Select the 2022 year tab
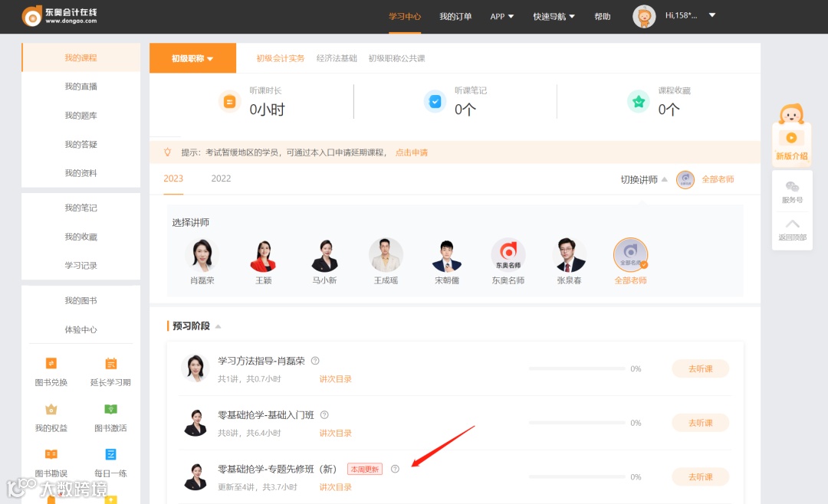The height and width of the screenshot is (504, 828). pyautogui.click(x=221, y=178)
